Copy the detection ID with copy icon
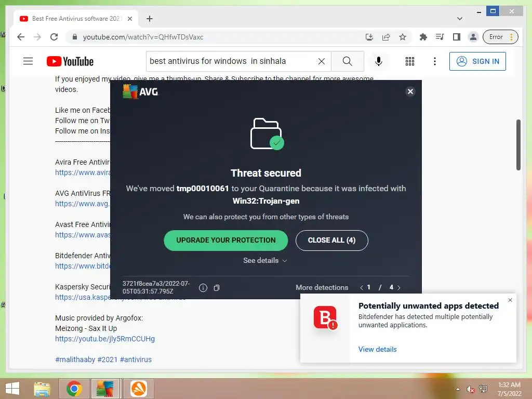Screen dimensions: 532x399 217,288
